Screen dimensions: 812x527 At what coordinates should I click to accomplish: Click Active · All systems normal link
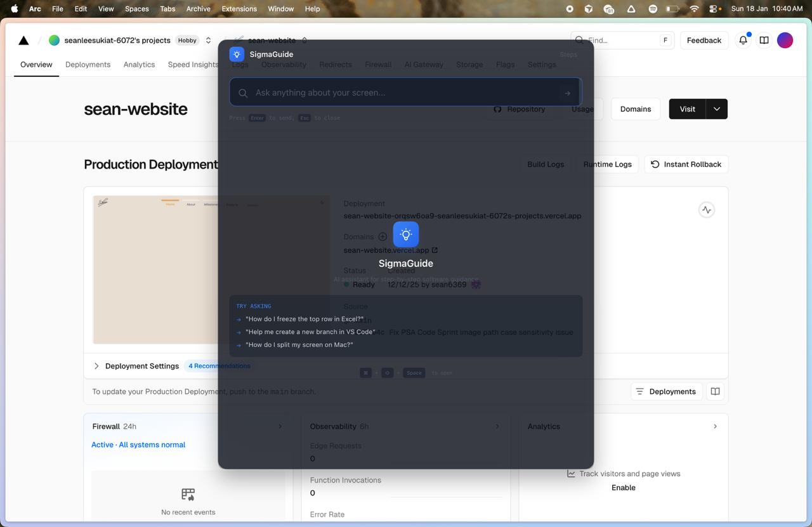pos(138,445)
